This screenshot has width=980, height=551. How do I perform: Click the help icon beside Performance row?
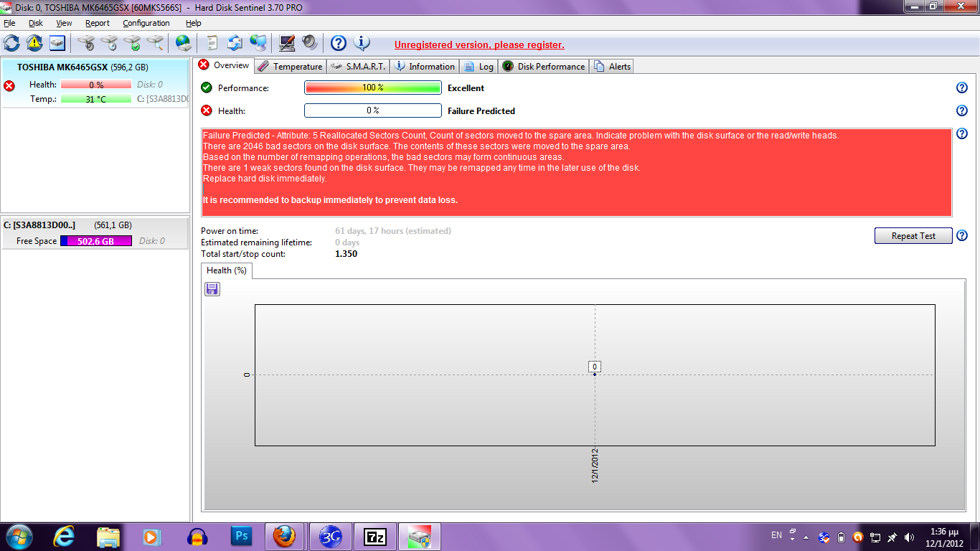(x=962, y=88)
